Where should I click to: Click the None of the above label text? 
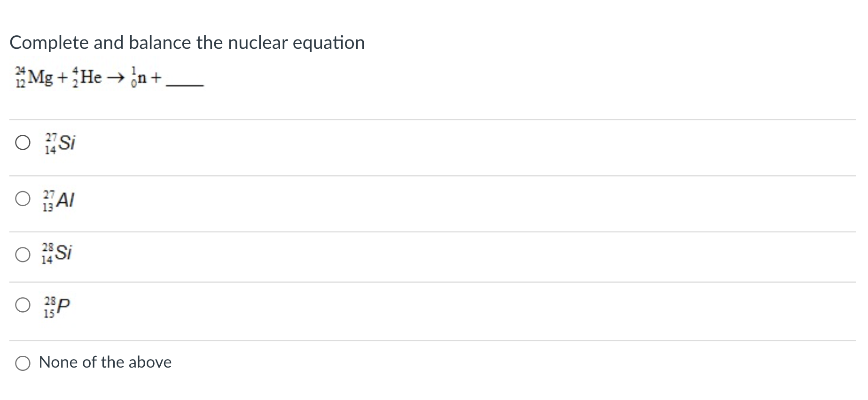[x=105, y=362]
